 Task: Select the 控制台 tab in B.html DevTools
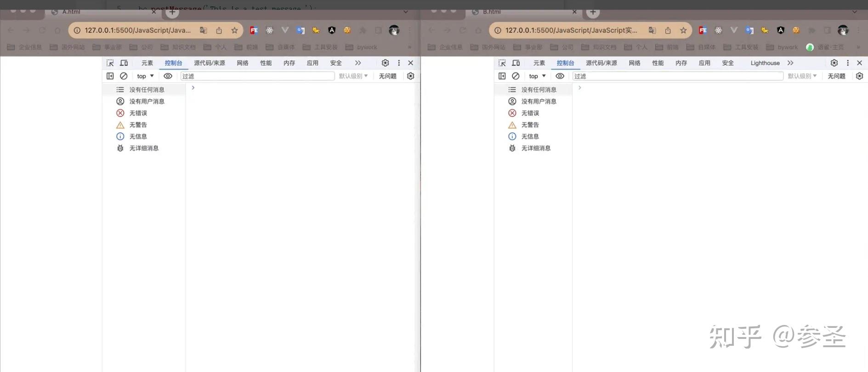565,63
